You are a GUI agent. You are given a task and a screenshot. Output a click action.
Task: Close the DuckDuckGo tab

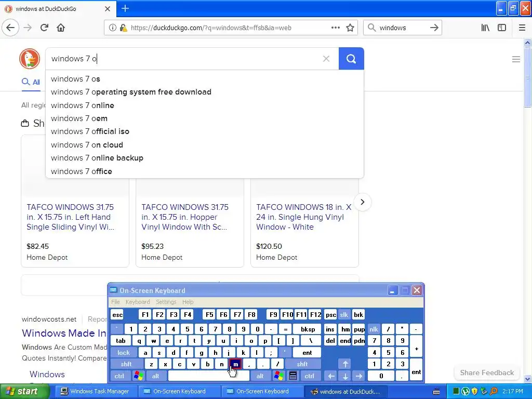(x=108, y=9)
